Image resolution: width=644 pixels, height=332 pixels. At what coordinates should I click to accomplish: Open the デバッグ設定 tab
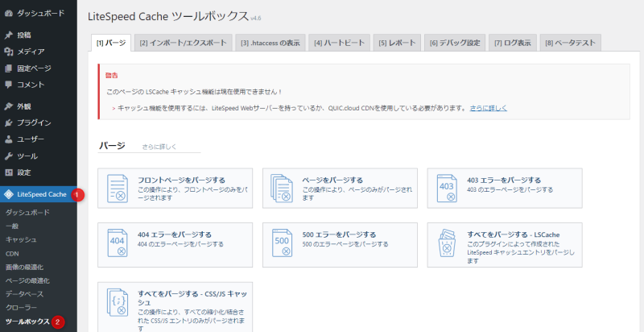(x=454, y=43)
